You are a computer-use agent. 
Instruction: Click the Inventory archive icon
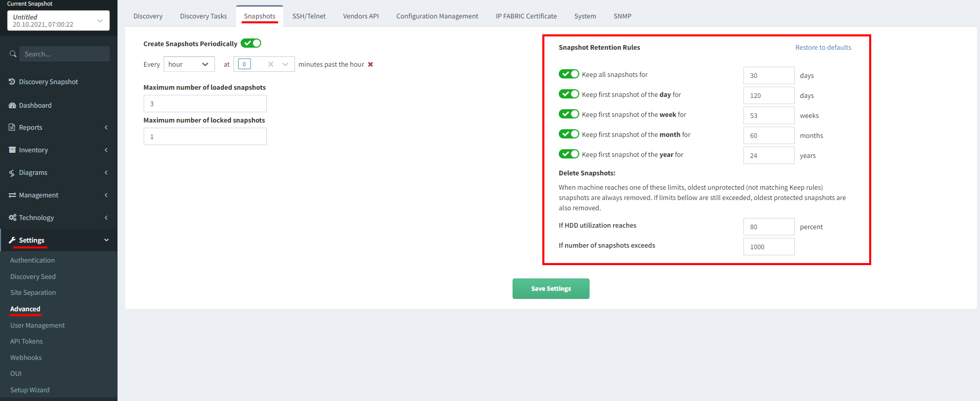pos(12,150)
